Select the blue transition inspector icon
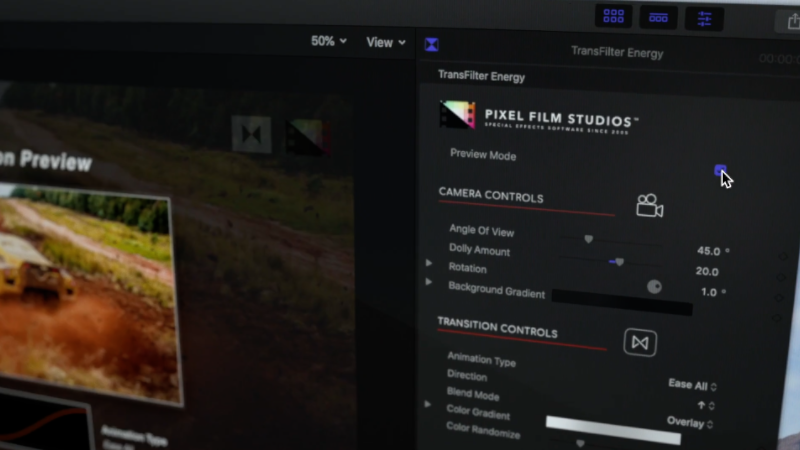The height and width of the screenshot is (450, 800). pos(432,44)
